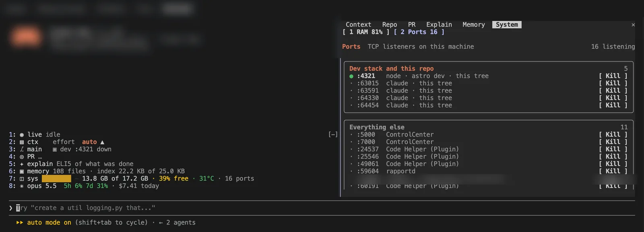
Task: Kill the claude process on port :64330
Action: [x=613, y=97]
